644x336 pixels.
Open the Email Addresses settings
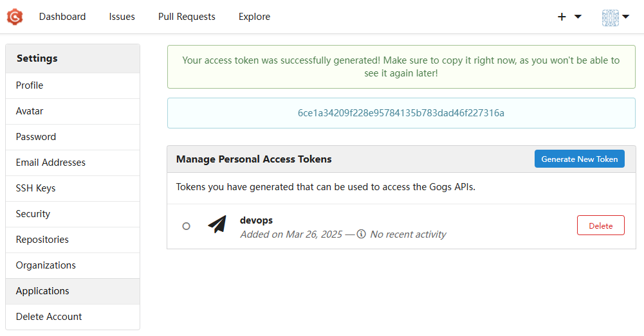51,163
